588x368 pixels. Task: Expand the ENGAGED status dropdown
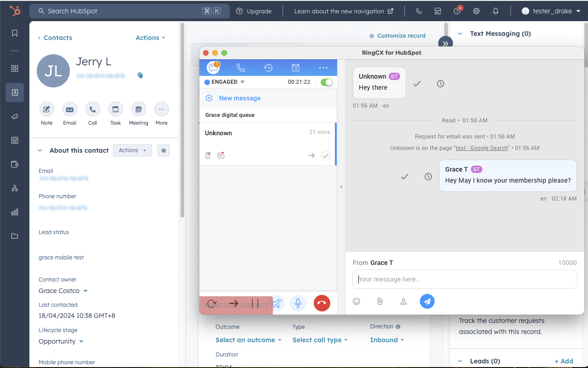click(x=243, y=82)
